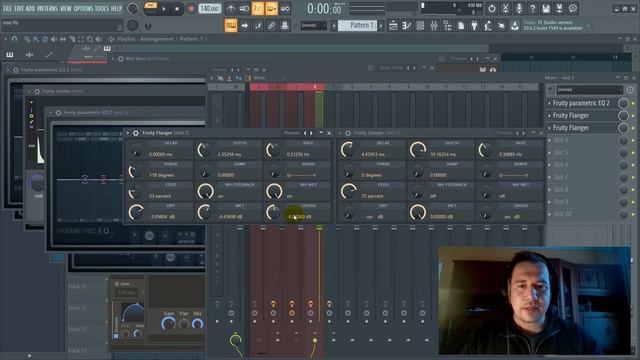The height and width of the screenshot is (360, 640).
Task: Open the project info page icon
Action: [461, 26]
